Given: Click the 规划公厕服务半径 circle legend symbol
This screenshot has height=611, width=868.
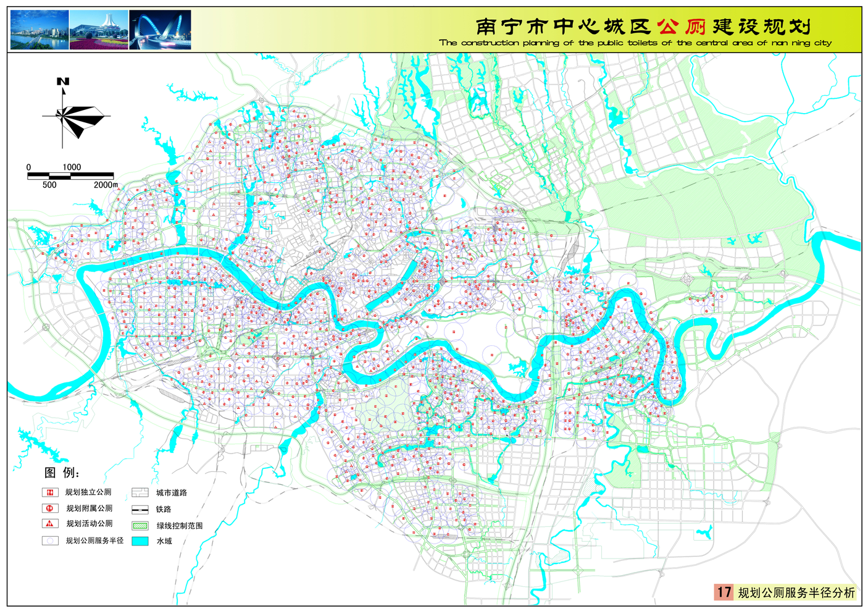Looking at the screenshot, I should tap(50, 540).
